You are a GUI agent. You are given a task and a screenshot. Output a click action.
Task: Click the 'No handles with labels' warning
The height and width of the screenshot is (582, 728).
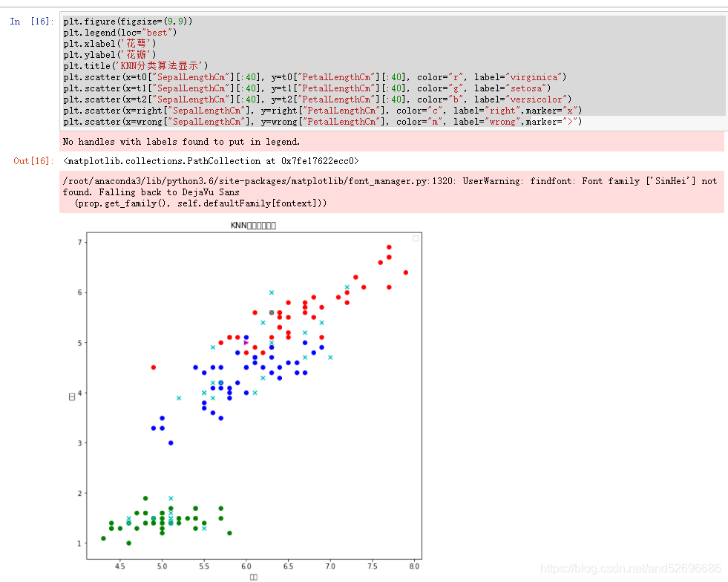(182, 142)
